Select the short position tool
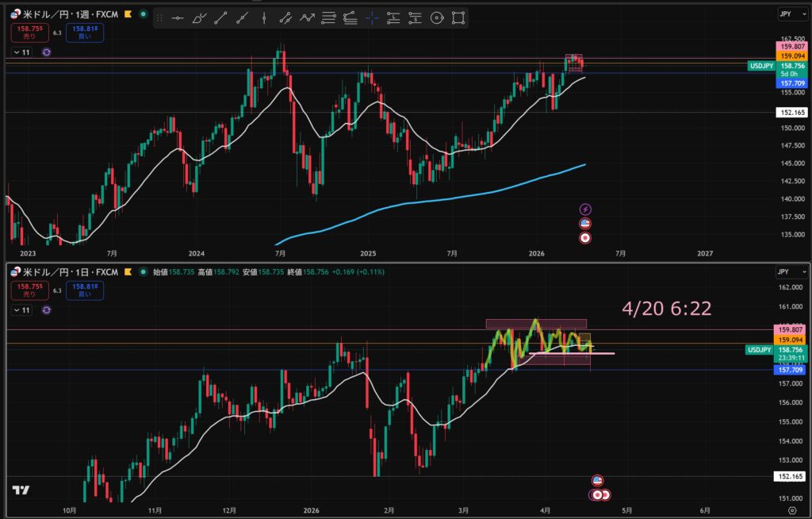Viewport: 812px width, 519px height. tap(415, 18)
